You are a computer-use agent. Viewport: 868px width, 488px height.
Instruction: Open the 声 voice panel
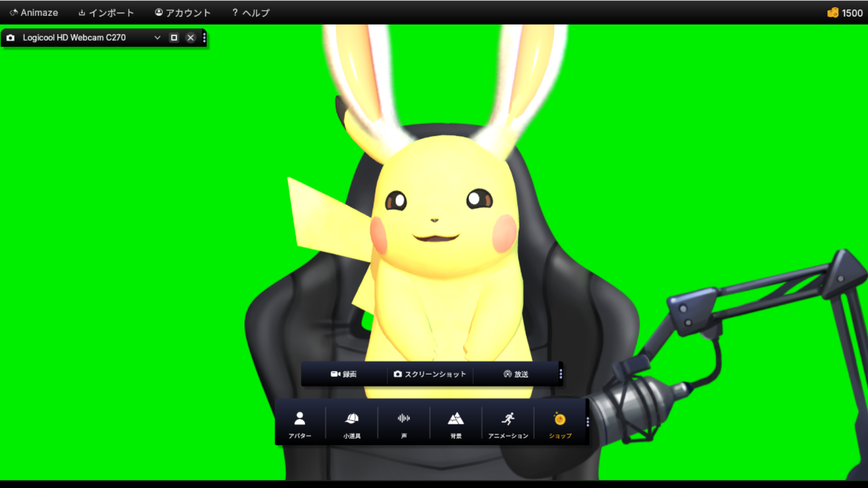coord(404,424)
